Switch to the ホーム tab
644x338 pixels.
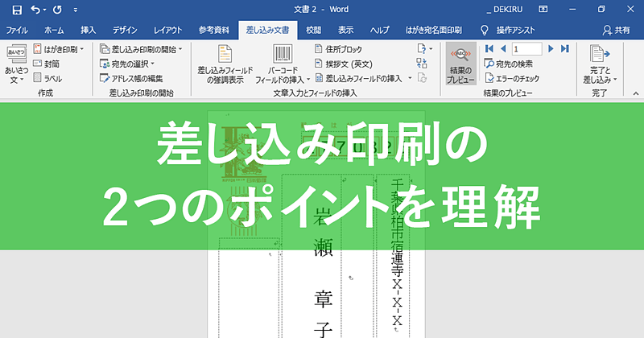tap(54, 30)
